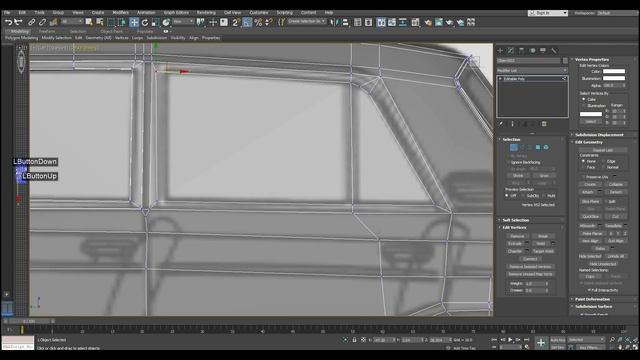Open the Display tab in command panel
The width and height of the screenshot is (640, 360).
543,51
